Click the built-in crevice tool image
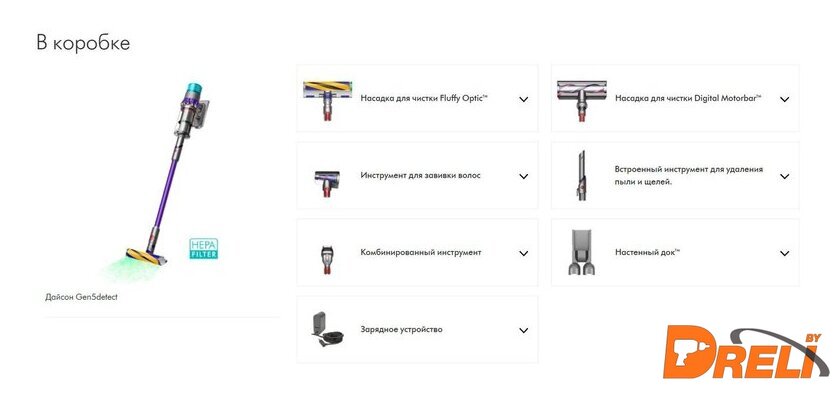Screen dimensions: 840x410 (x=581, y=176)
